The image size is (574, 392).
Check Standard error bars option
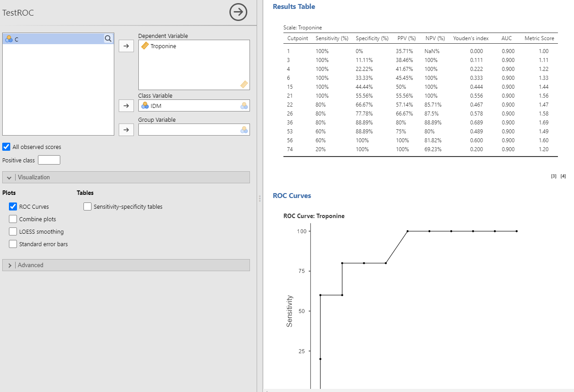point(13,244)
